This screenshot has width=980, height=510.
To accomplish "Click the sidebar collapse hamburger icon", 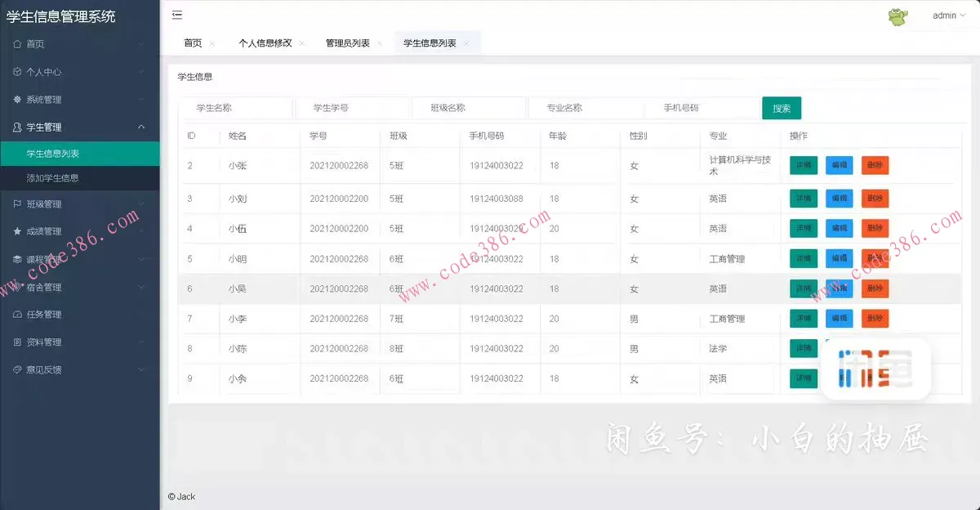I will pyautogui.click(x=176, y=14).
